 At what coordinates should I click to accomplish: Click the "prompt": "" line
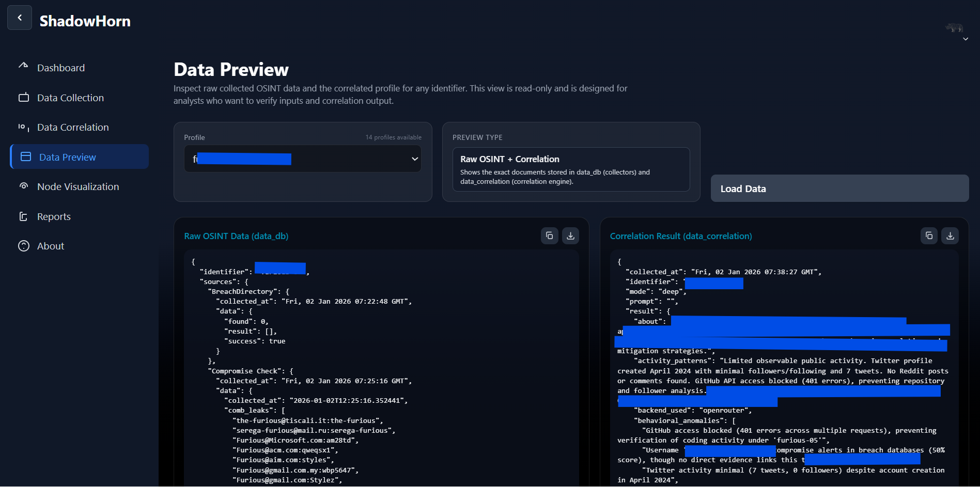tap(651, 302)
